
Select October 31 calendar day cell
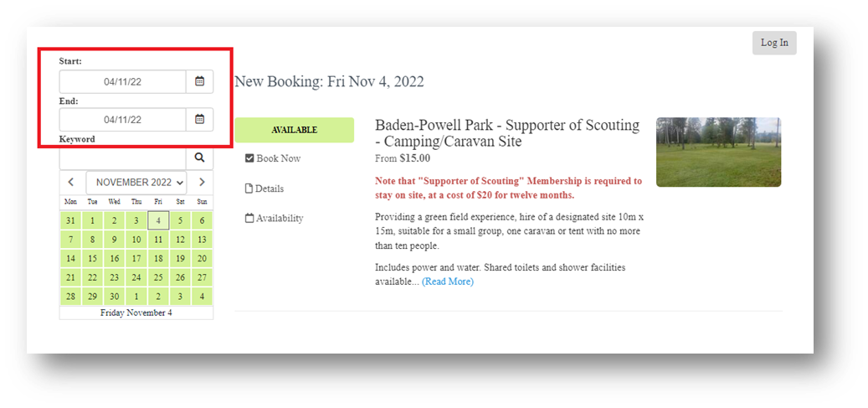[x=71, y=220]
